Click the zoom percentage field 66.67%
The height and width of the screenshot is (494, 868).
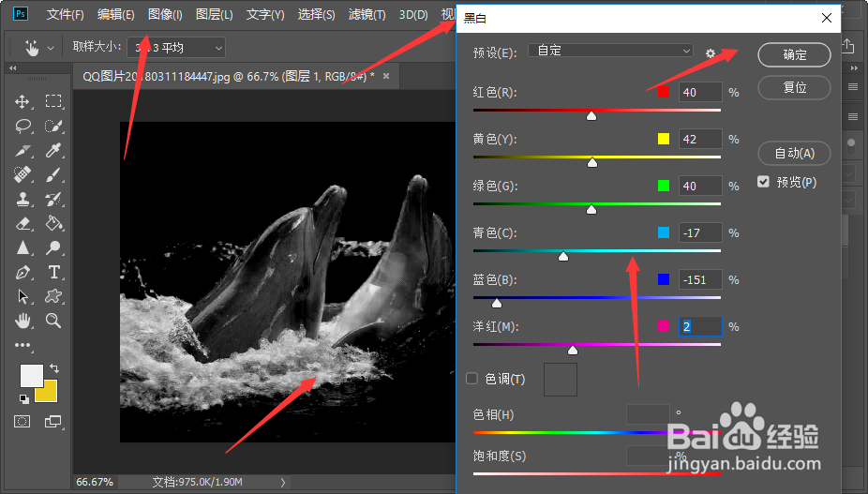click(95, 483)
